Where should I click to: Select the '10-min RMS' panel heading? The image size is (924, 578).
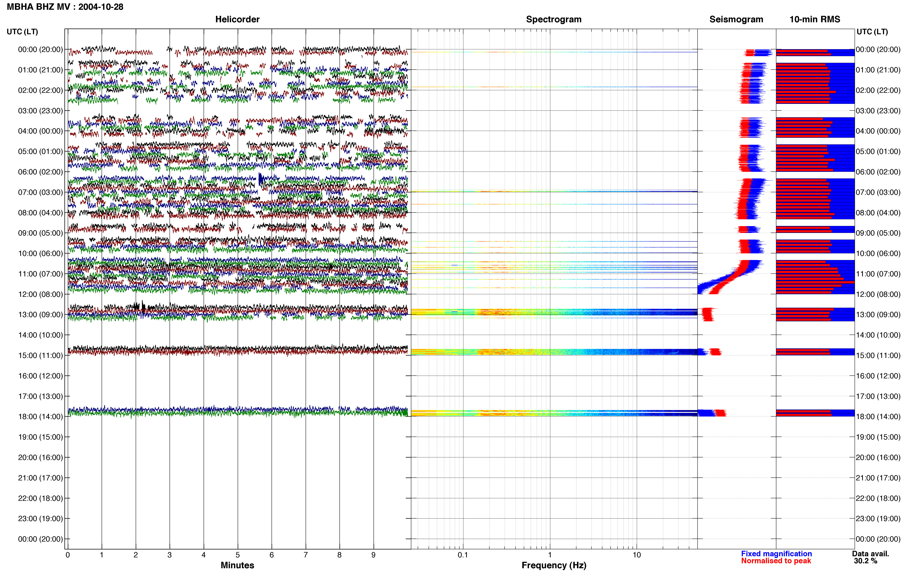[815, 20]
